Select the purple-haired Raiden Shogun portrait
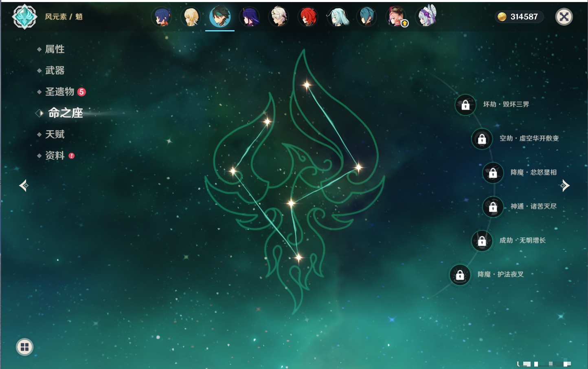Image resolution: width=588 pixels, height=369 pixels. [x=249, y=17]
